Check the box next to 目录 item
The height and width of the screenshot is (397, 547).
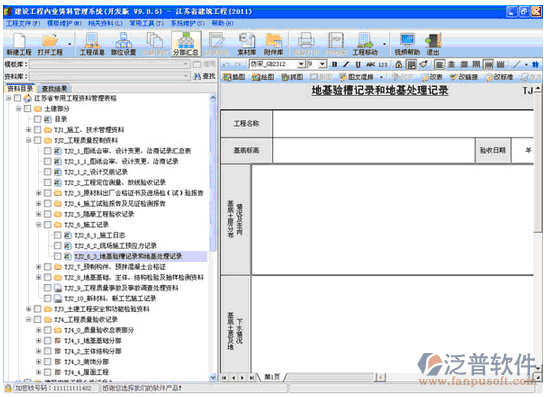(x=38, y=119)
